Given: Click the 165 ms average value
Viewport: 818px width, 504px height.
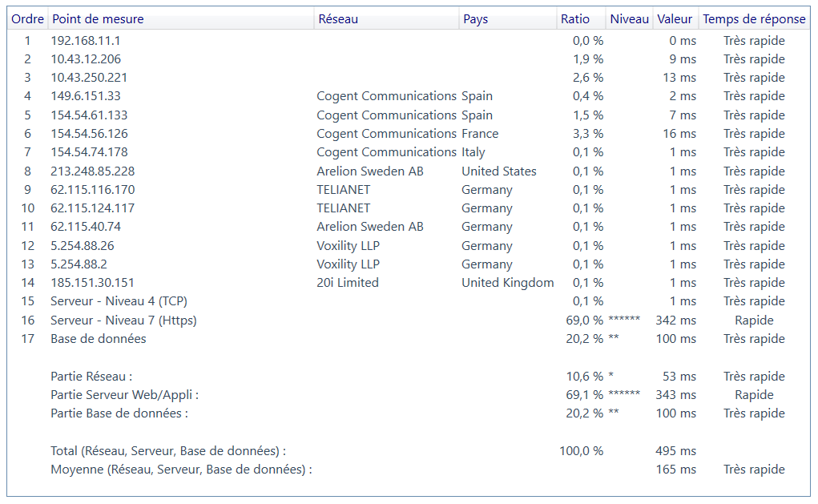Looking at the screenshot, I should point(675,470).
